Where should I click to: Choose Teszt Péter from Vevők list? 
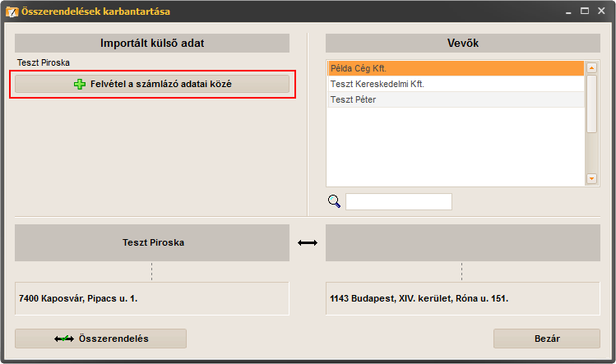(x=456, y=99)
